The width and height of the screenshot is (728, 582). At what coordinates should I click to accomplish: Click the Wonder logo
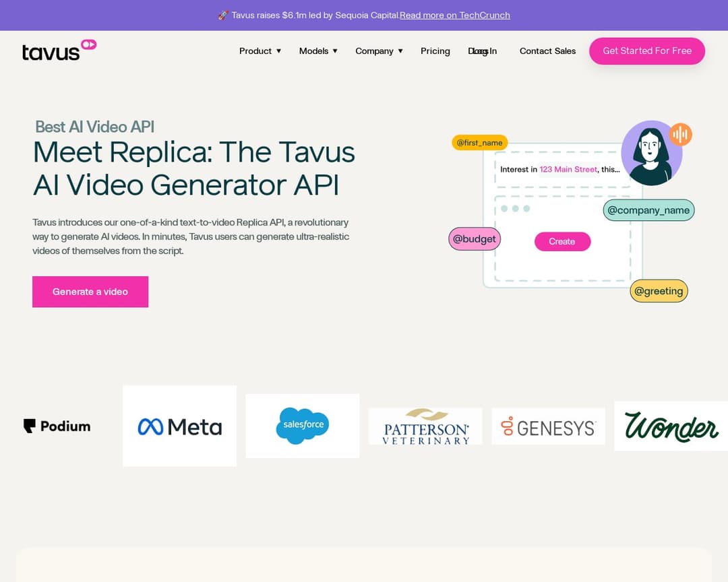671,426
